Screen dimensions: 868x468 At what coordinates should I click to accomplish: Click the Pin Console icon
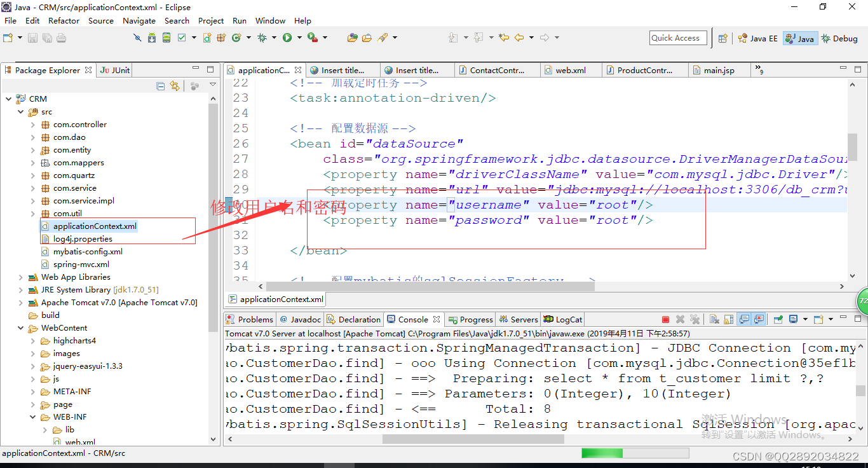778,319
